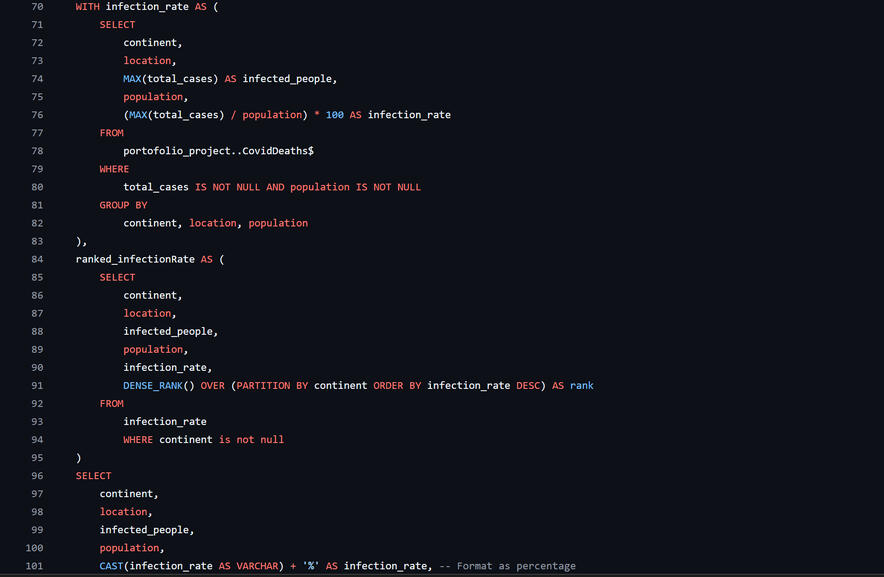The height and width of the screenshot is (577, 884).
Task: Select line number 101 in the gutter
Action: [35, 566]
